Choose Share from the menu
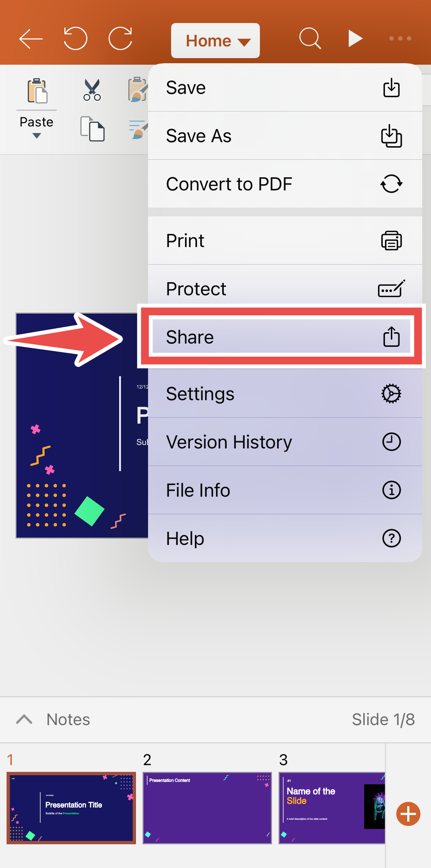 pyautogui.click(x=281, y=337)
